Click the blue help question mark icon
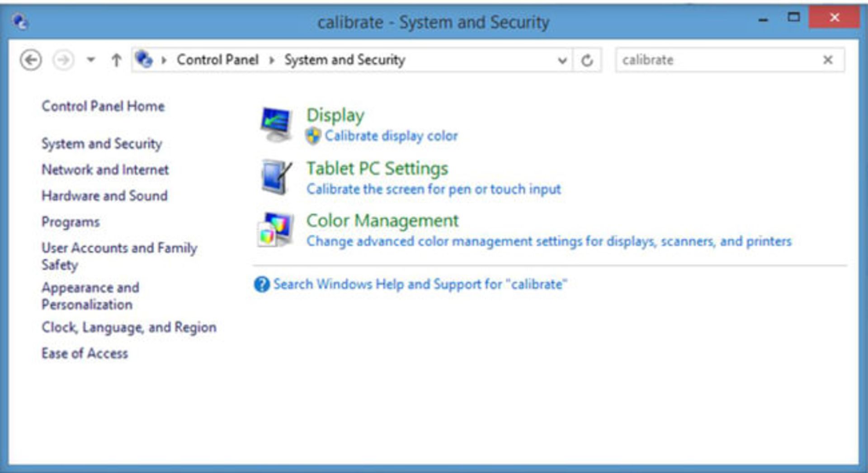The height and width of the screenshot is (473, 868). [x=262, y=284]
